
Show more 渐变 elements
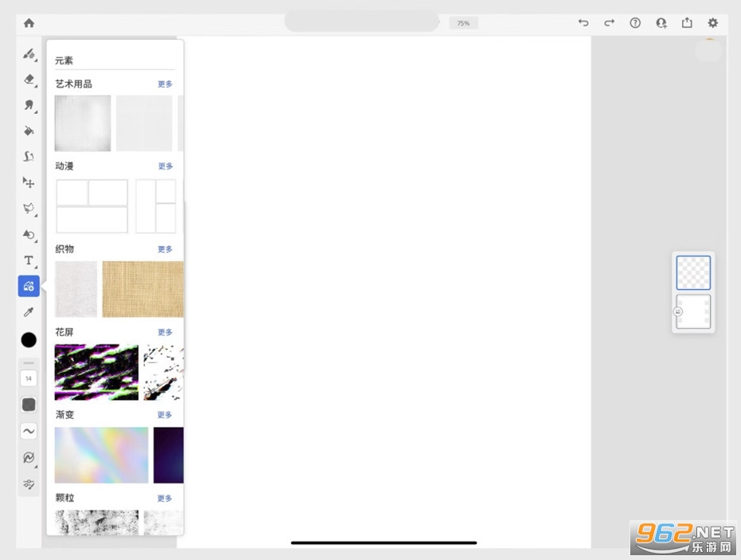(165, 415)
